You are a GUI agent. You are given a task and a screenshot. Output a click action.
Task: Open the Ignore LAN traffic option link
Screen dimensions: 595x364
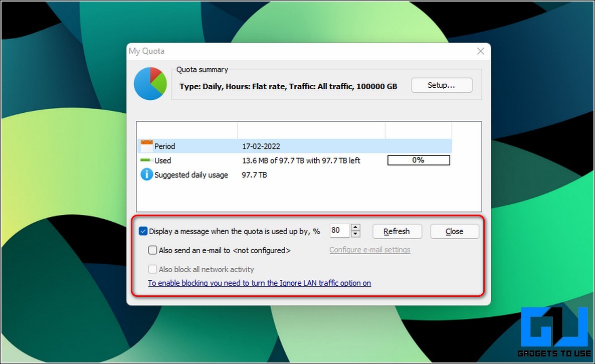[x=260, y=283]
